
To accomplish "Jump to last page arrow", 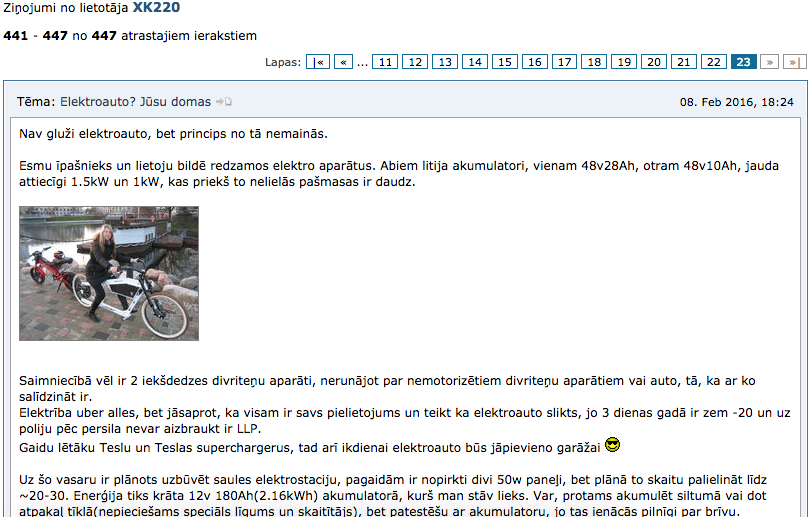I will pos(795,62).
